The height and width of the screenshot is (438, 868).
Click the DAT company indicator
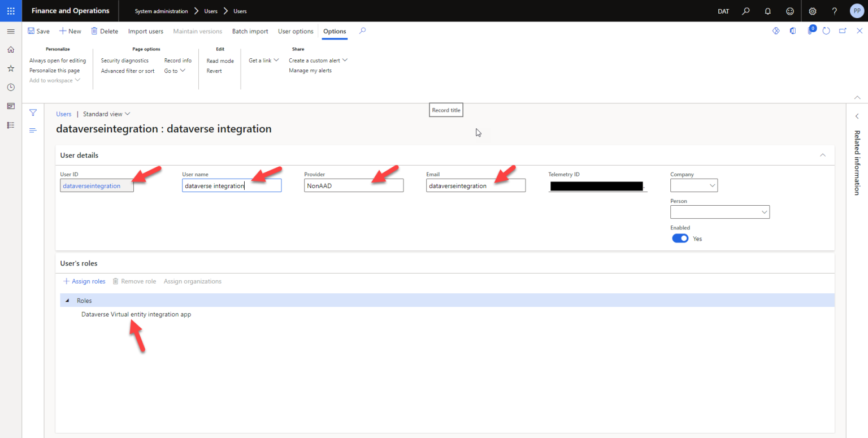tap(723, 11)
